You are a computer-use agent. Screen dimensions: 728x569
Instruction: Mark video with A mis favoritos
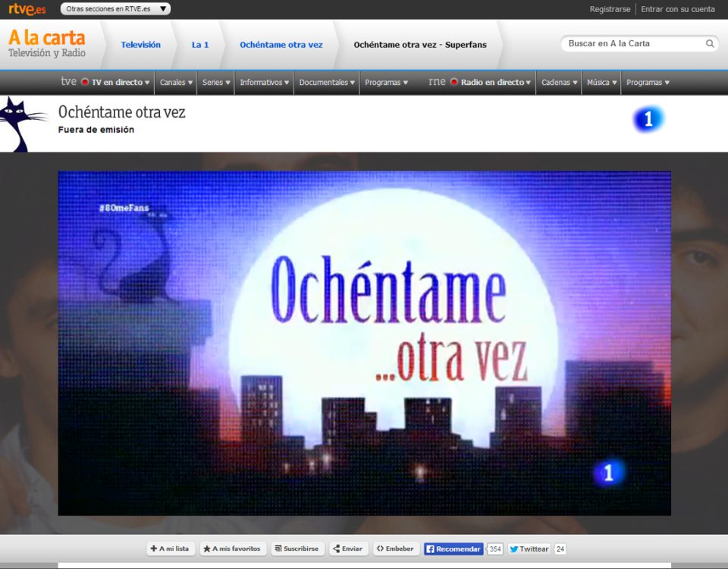232,549
